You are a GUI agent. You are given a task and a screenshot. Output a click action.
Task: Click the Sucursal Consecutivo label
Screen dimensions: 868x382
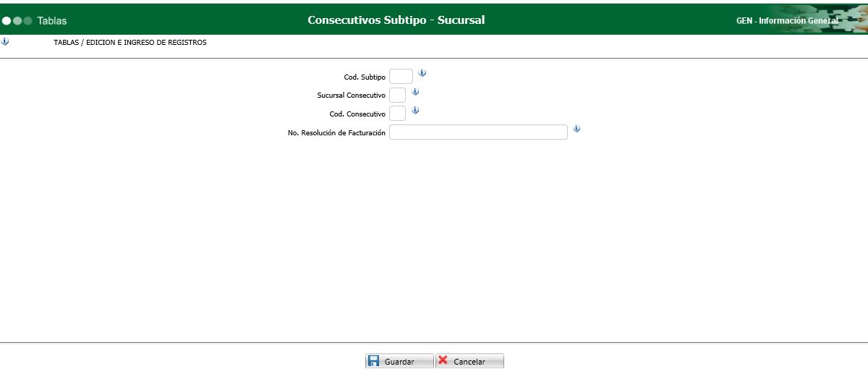point(351,95)
